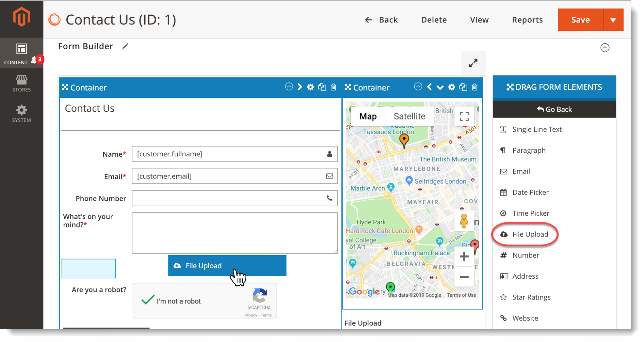Delete the right Container
Viewport: 644px width, 342px height.
pos(475,87)
